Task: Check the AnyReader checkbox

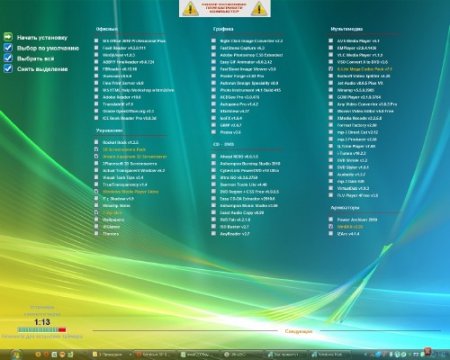Action: pyautogui.click(x=214, y=234)
